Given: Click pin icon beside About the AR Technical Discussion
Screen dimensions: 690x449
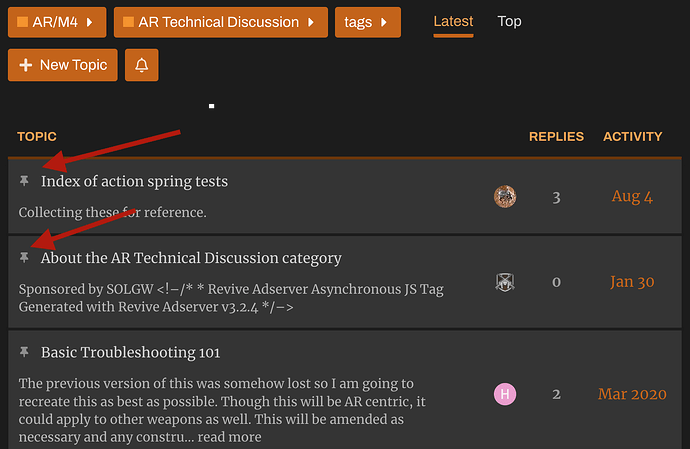Looking at the screenshot, I should [x=25, y=258].
